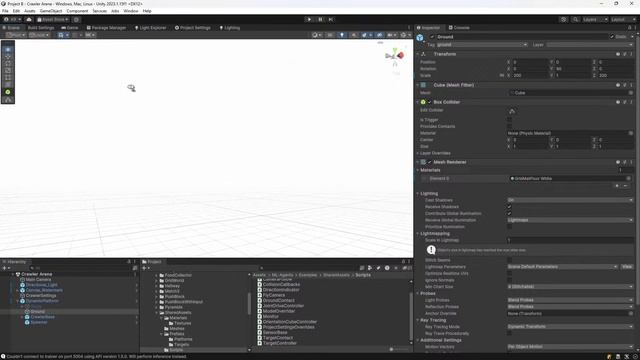Toggle the Stitch Seams checkbox
The image size is (640, 360).
point(509,260)
